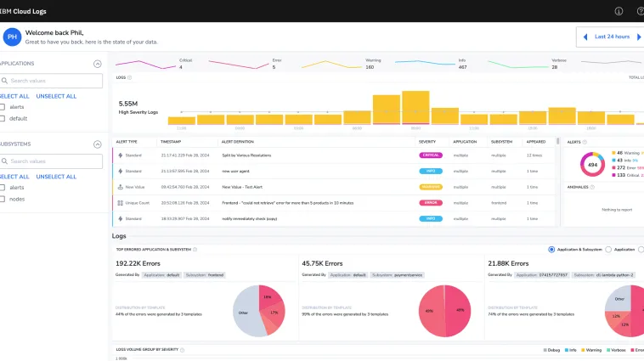The image size is (644, 361).
Task: Select Application & Subsystem radio option
Action: tap(551, 249)
